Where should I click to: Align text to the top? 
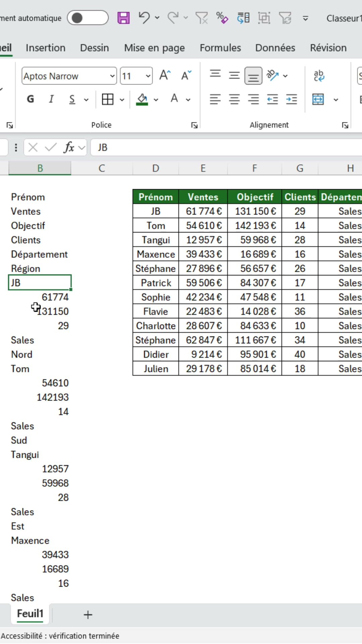pos(215,74)
